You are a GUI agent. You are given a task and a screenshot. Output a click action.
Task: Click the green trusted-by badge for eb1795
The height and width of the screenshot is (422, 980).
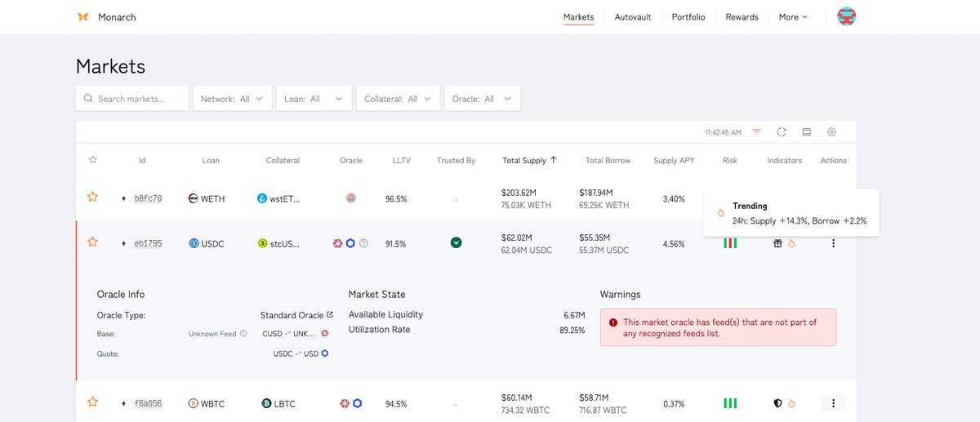click(x=457, y=242)
